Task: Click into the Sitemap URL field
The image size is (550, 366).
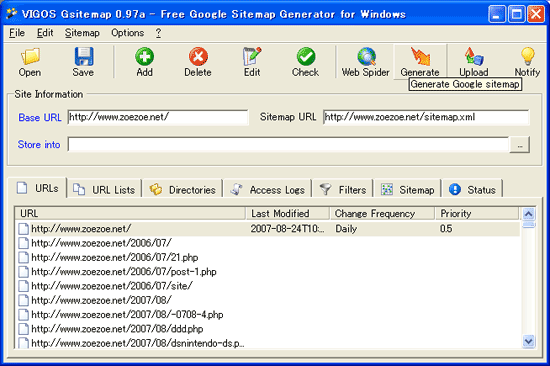Action: [426, 117]
